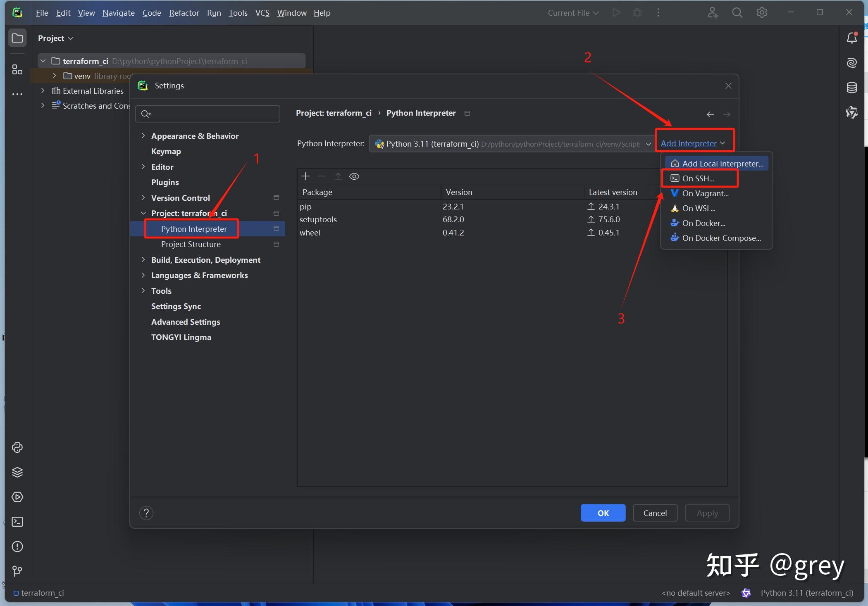Collapse the Project: terraform_ci settings node
The image size is (868, 606).
(143, 213)
